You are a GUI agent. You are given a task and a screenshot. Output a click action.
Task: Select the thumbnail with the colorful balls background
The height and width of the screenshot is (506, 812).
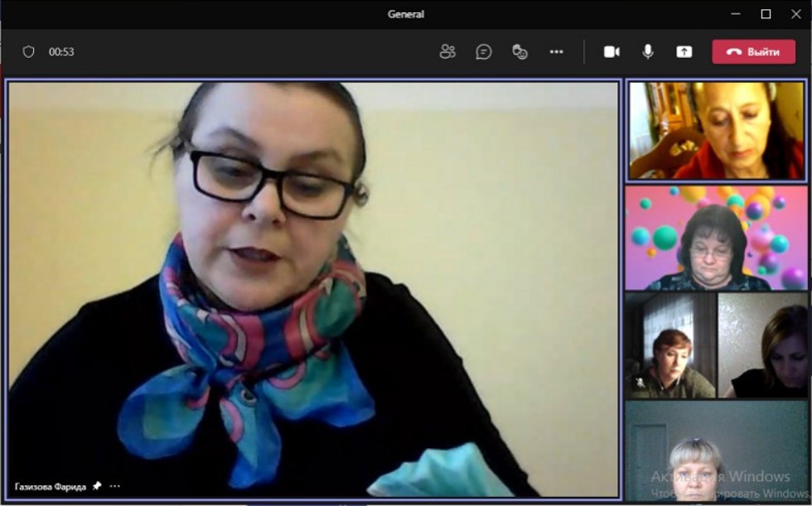click(716, 238)
